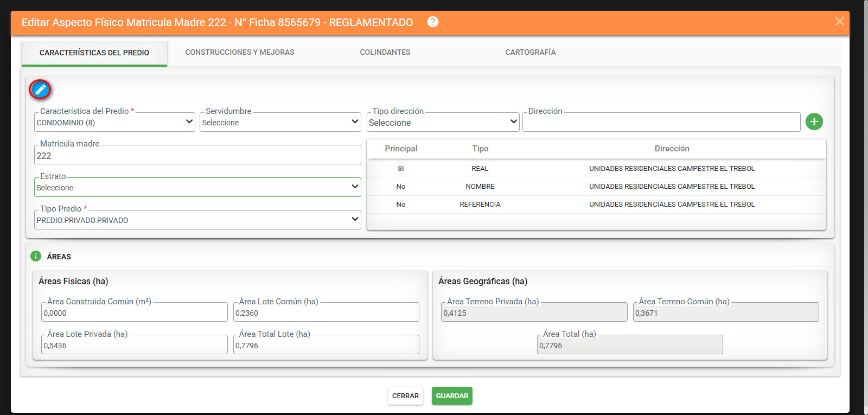The width and height of the screenshot is (868, 415).
Task: Select the REFERENCIA address row
Action: (596, 204)
